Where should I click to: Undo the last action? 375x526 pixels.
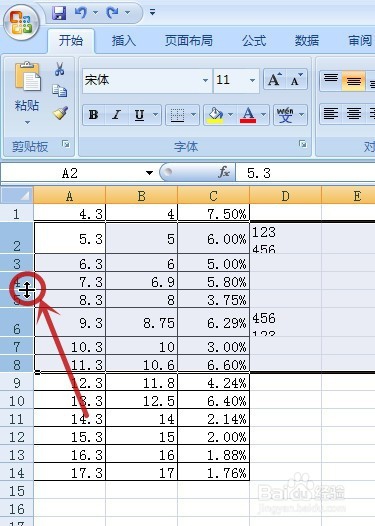81,13
